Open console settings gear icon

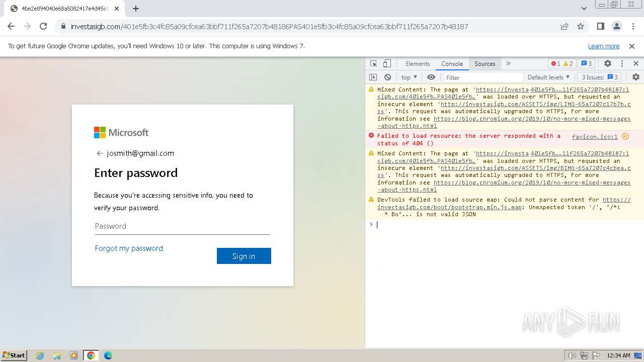[x=636, y=77]
